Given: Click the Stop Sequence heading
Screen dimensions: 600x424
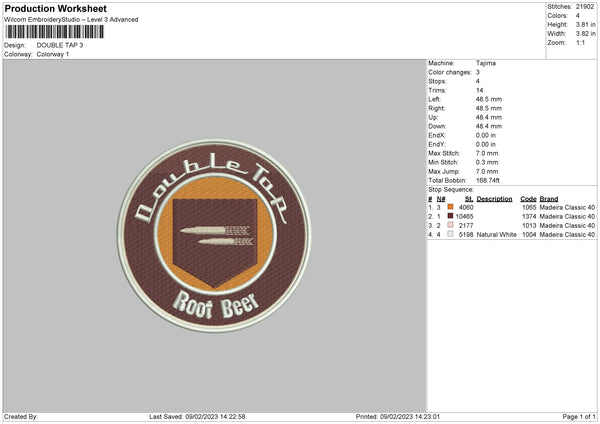Looking at the screenshot, I should click(451, 190).
